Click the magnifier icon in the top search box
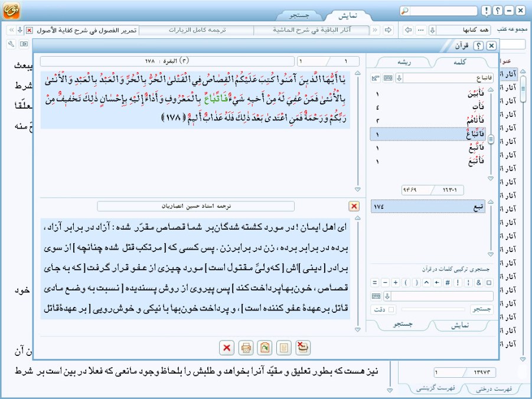Viewport: 532px width, 399px height. [404, 11]
